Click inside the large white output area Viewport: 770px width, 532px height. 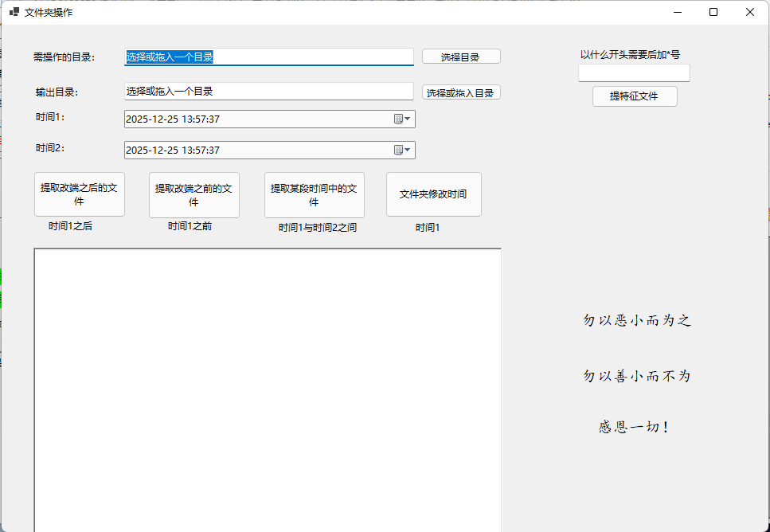click(267, 390)
